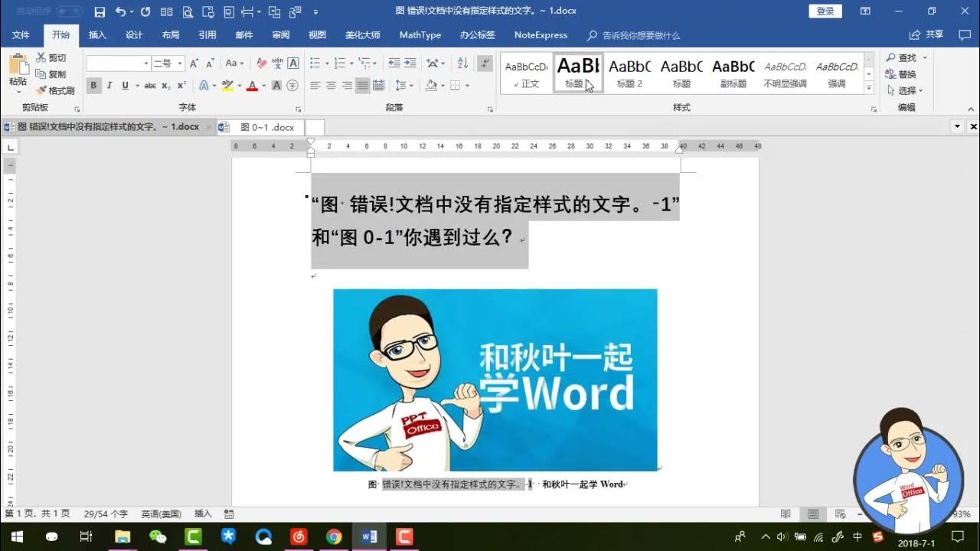980x551 pixels.
Task: Copy selection with 复制
Action: click(x=51, y=74)
